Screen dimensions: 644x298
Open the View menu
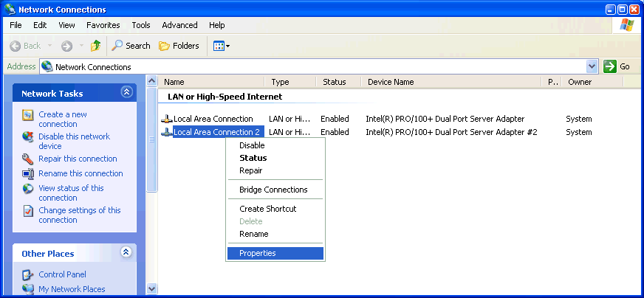tap(66, 25)
